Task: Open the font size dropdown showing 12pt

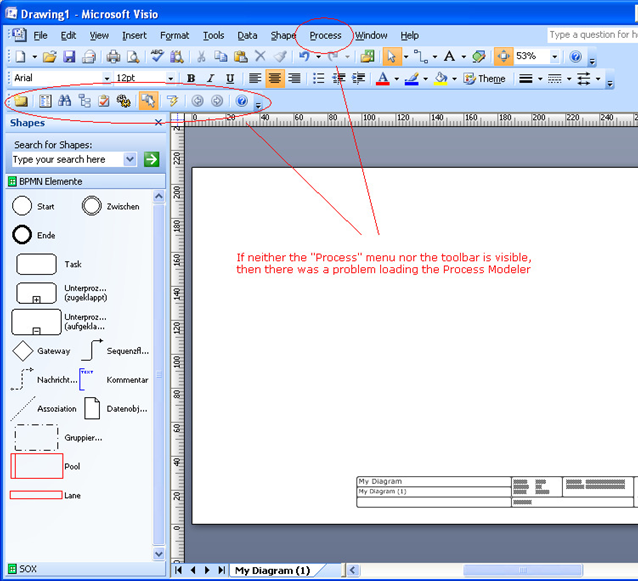Action: tap(170, 78)
